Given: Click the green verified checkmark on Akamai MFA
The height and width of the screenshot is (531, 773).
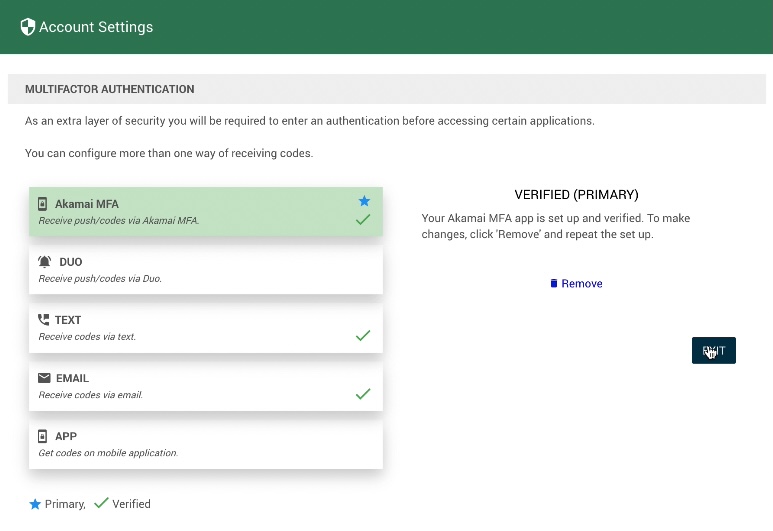Looking at the screenshot, I should point(363,220).
